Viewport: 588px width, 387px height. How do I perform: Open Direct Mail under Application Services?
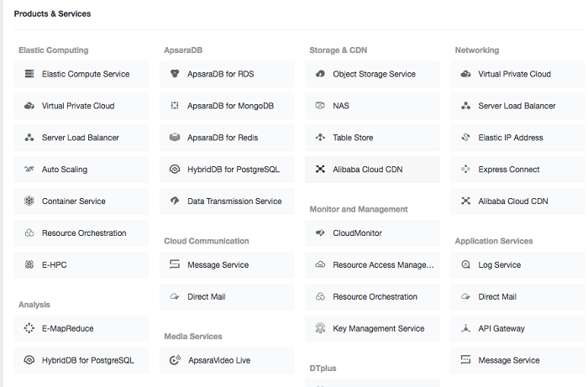[518, 296]
